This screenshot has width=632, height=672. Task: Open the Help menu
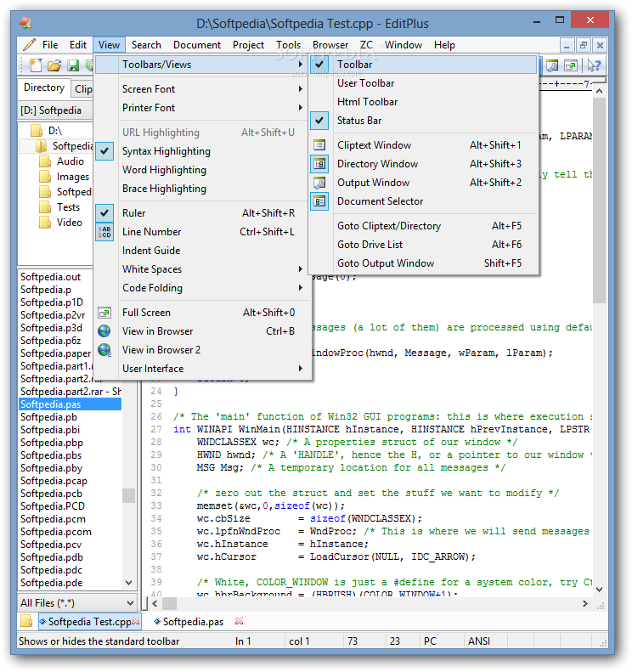[x=444, y=45]
